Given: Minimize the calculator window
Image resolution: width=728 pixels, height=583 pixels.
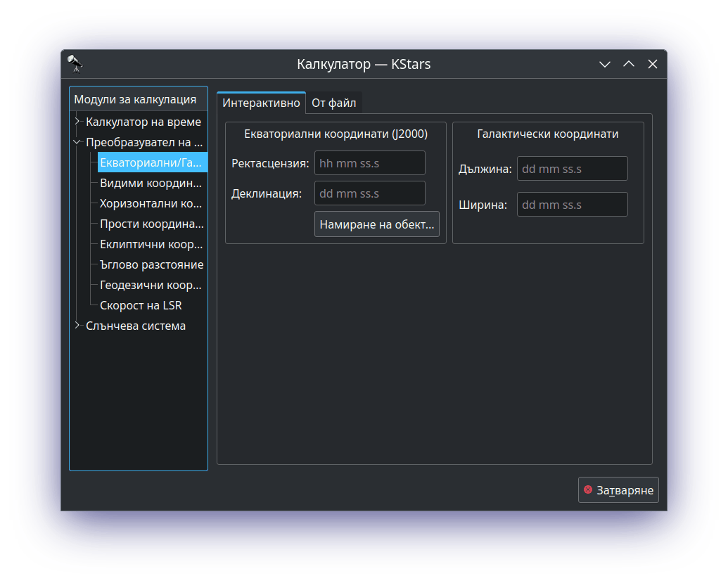Looking at the screenshot, I should point(604,64).
